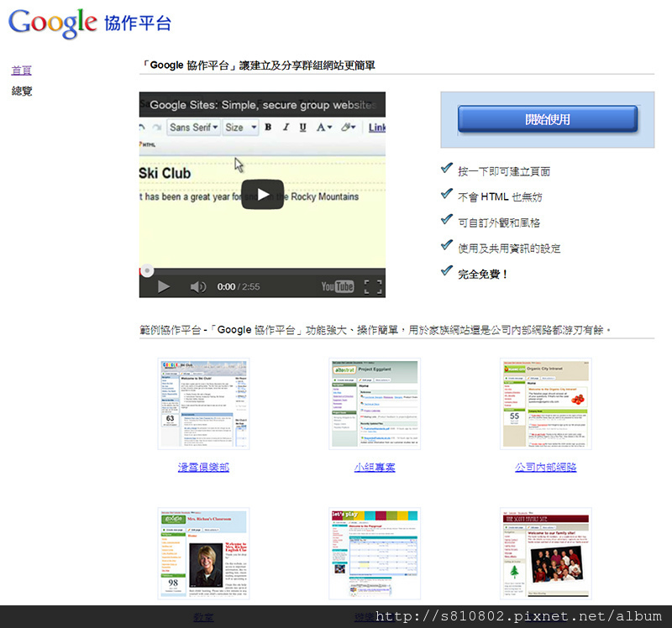672x628 pixels.
Task: Open the 公司內部網路 link
Action: [x=545, y=468]
